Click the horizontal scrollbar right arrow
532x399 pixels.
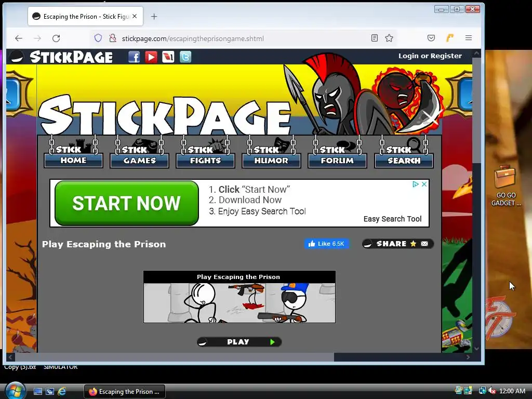[x=468, y=357]
